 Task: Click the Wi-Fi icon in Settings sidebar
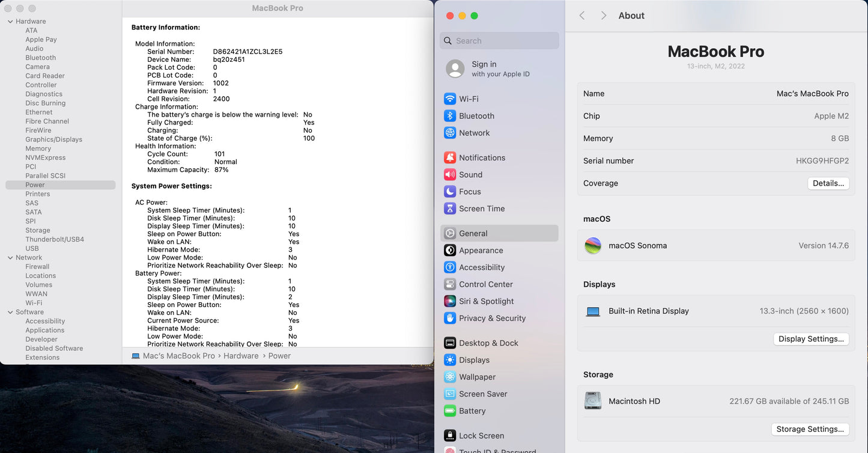coord(449,99)
